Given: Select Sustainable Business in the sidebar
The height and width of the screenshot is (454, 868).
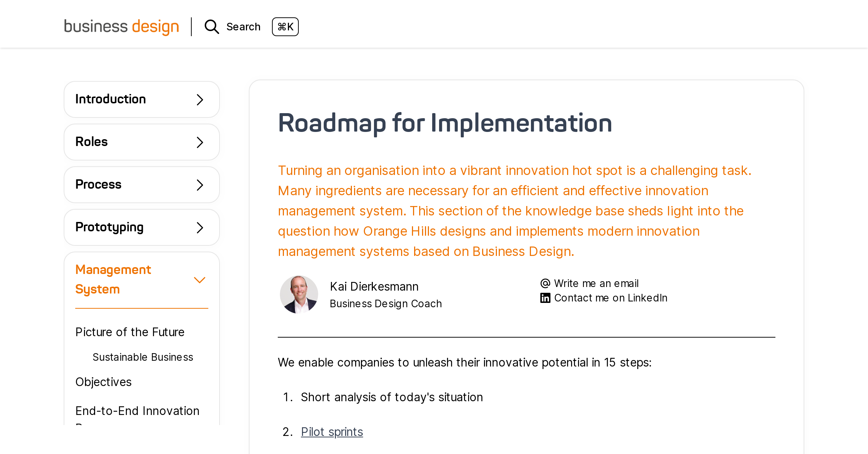Looking at the screenshot, I should point(143,357).
